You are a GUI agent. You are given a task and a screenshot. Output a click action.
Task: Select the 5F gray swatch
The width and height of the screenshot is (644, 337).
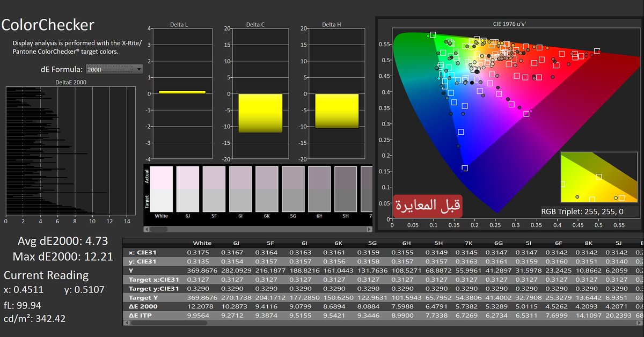coord(214,188)
